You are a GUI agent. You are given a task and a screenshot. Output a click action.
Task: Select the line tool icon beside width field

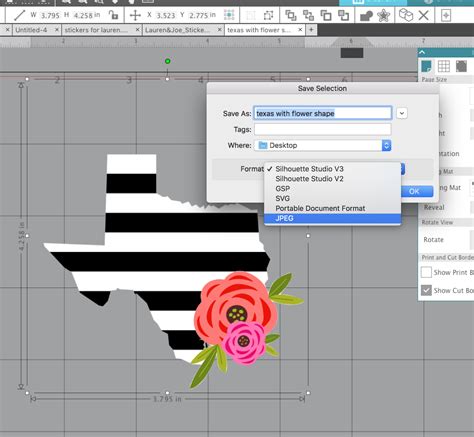(19, 15)
